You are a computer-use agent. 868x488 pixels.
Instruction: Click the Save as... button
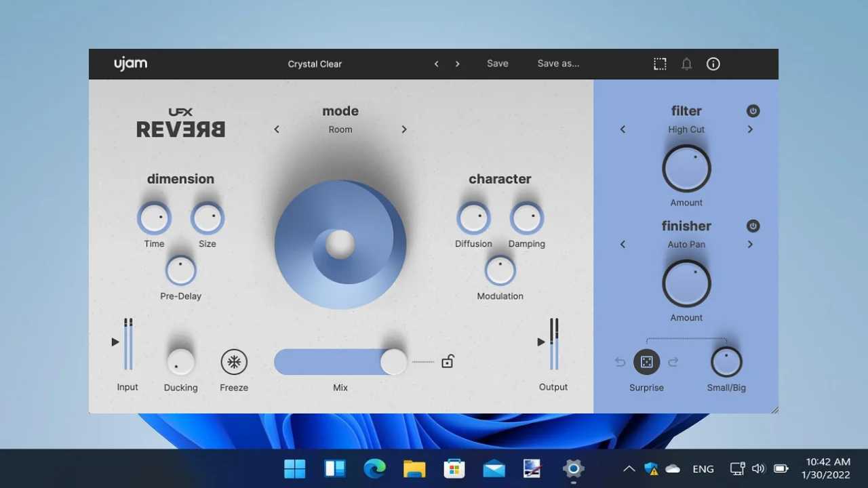(558, 63)
